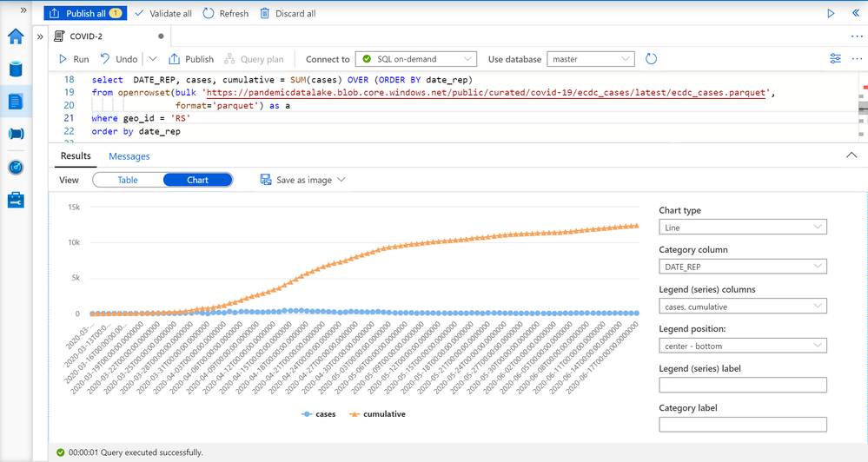Collapse the right panel with double chevron

click(x=856, y=13)
